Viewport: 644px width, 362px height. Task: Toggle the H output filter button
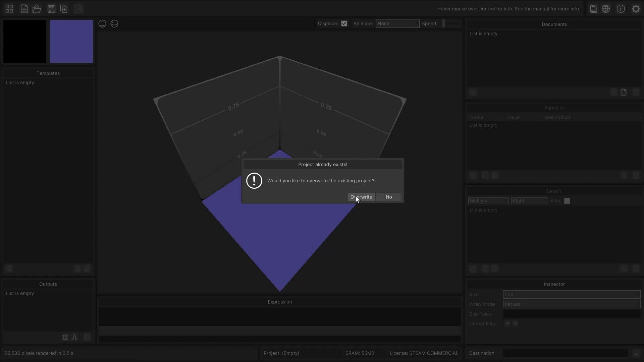[x=507, y=323]
